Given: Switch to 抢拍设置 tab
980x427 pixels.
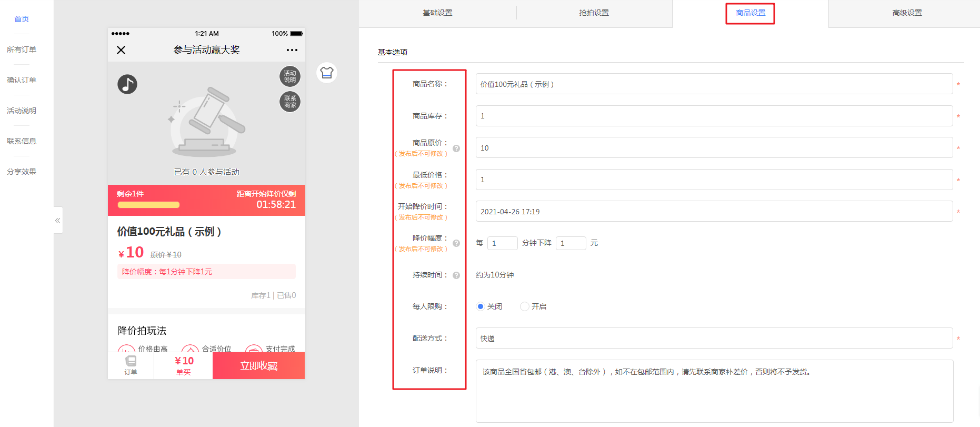Looking at the screenshot, I should (594, 13).
